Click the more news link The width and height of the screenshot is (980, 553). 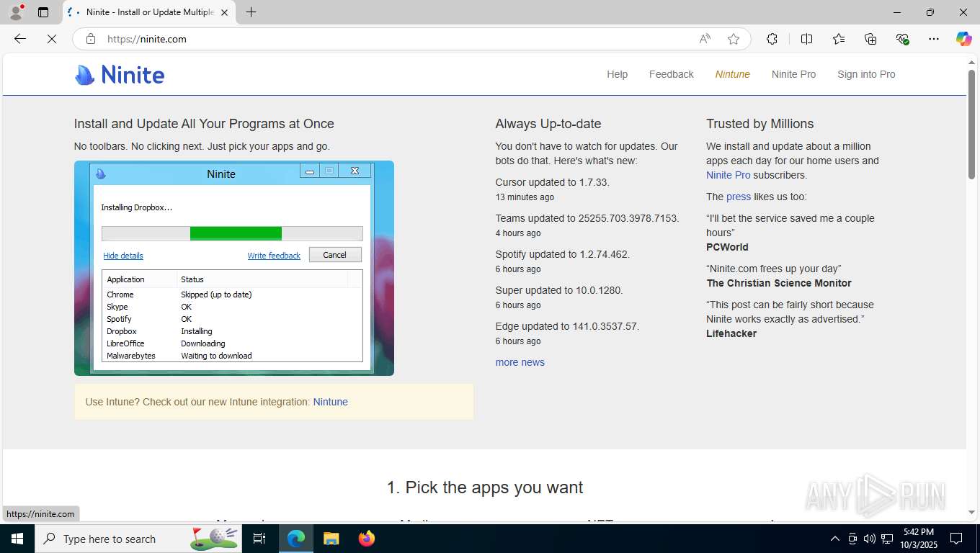tap(520, 362)
